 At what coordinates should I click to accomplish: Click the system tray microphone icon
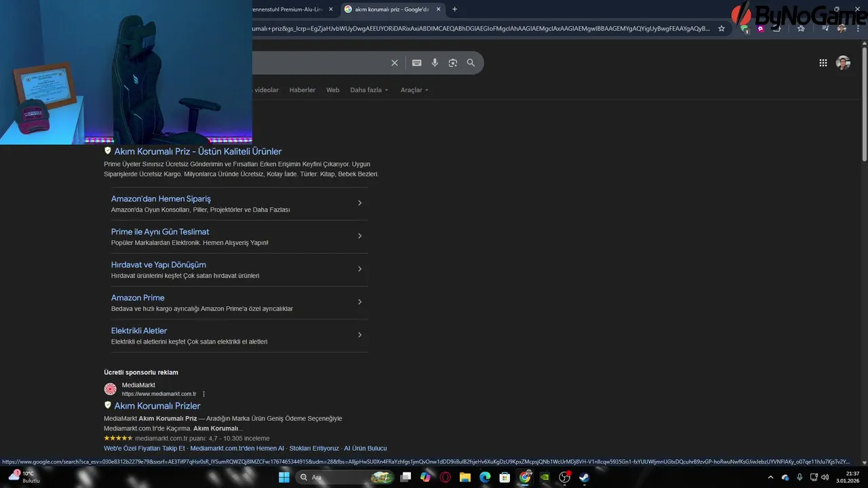[x=800, y=477]
